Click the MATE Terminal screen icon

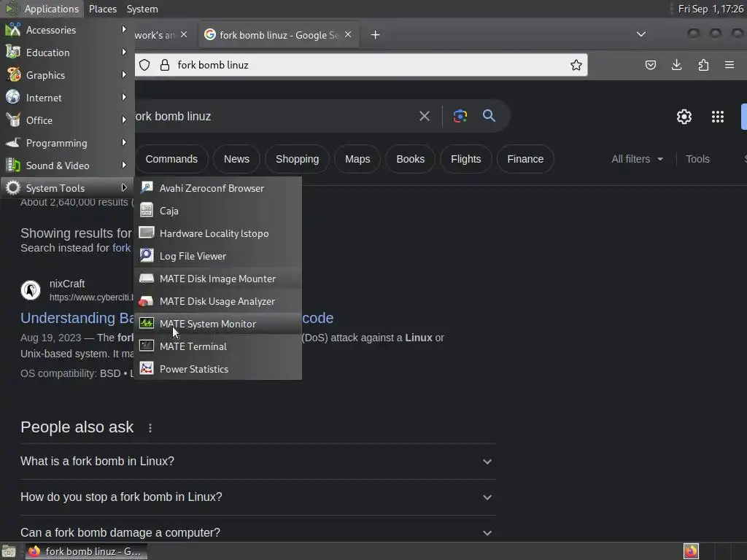point(147,346)
